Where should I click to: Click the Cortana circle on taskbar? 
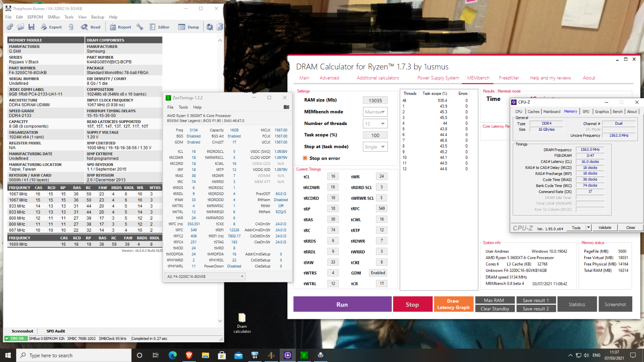[139, 355]
